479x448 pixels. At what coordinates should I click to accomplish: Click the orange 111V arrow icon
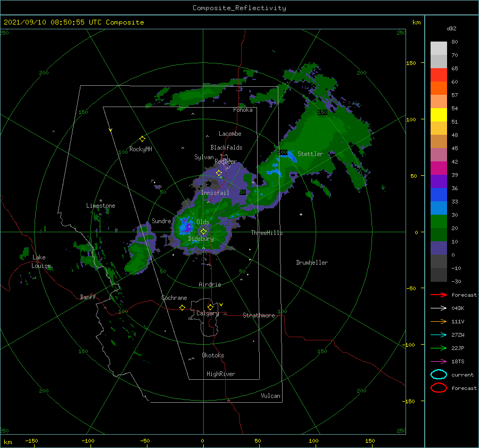pos(439,321)
